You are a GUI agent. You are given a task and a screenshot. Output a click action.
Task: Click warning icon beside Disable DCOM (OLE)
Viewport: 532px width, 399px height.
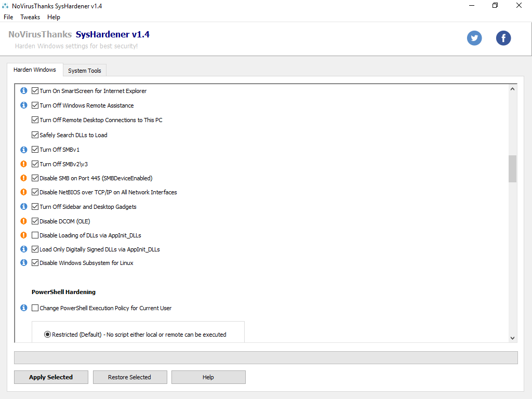tap(24, 221)
